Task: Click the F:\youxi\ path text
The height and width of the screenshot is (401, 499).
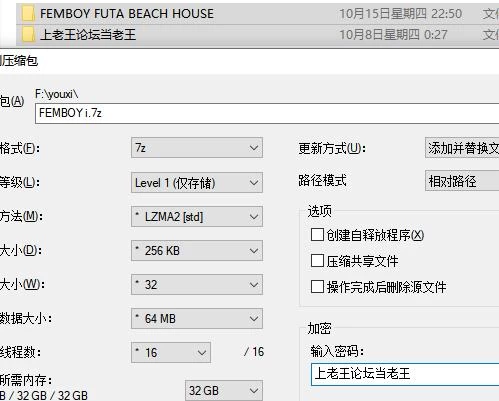Action: tap(57, 94)
